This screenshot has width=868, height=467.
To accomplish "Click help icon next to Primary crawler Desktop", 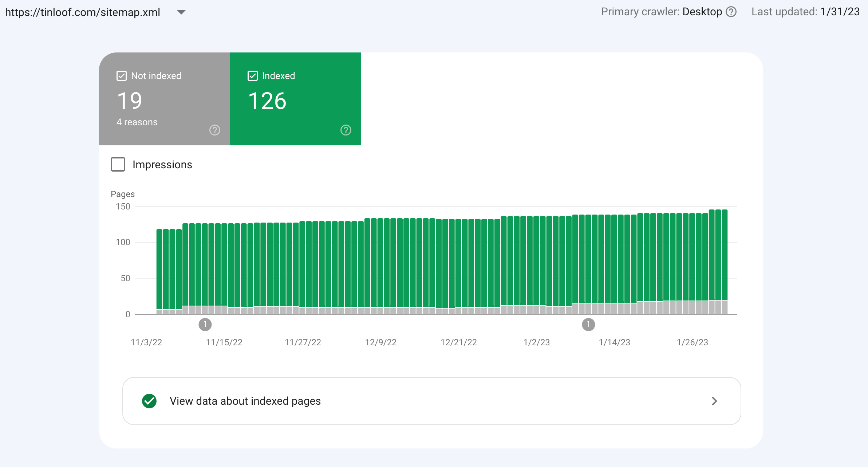I will click(x=731, y=12).
